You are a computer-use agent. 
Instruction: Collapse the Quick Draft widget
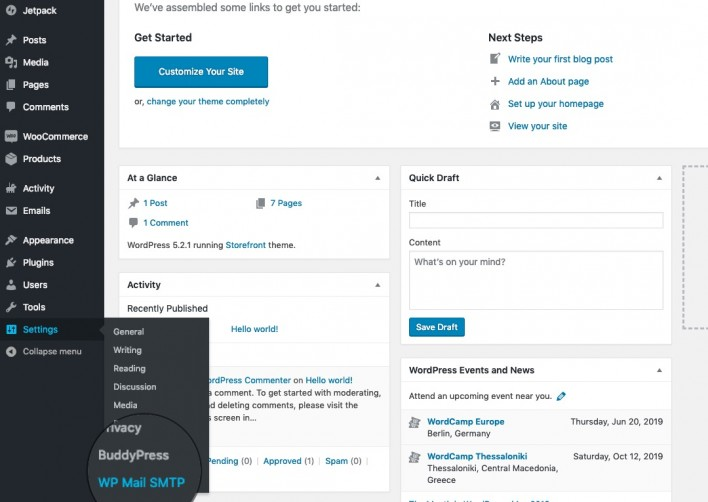pos(659,178)
